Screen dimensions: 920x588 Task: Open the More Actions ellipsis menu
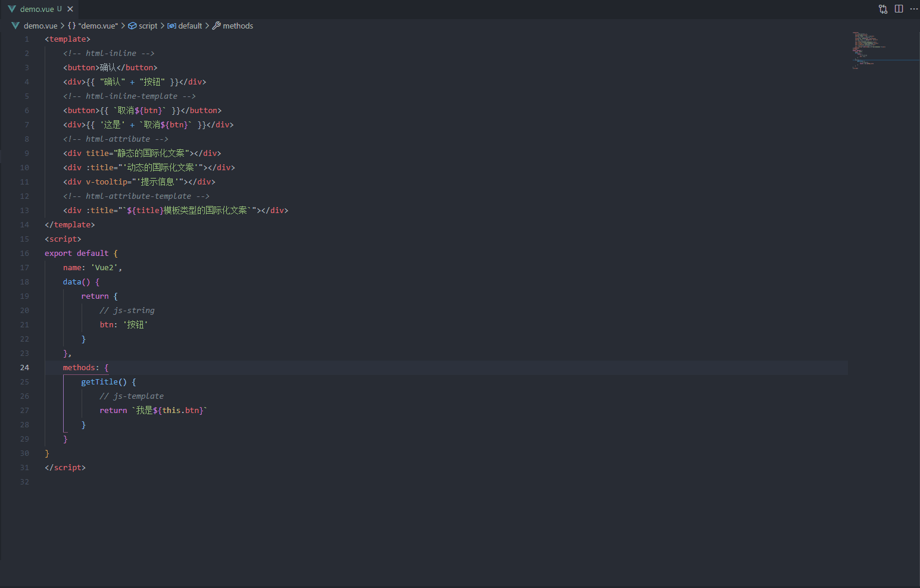coord(914,8)
